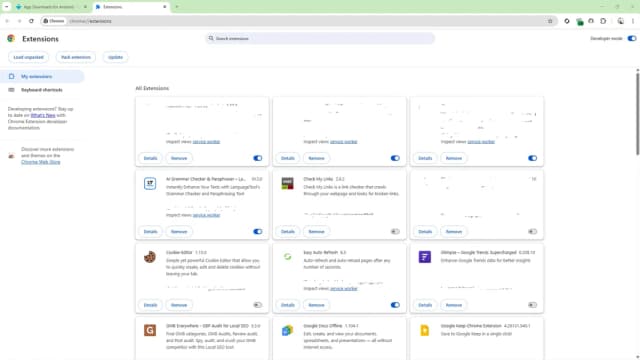
Task: Open Details for Glimpse Google Trends Supercharged
Action: [x=425, y=305]
